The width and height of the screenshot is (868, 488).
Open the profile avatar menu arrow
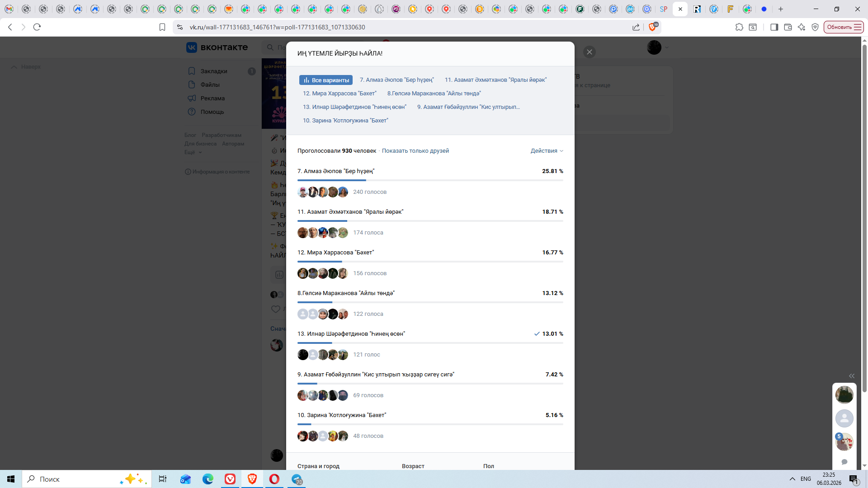(666, 47)
